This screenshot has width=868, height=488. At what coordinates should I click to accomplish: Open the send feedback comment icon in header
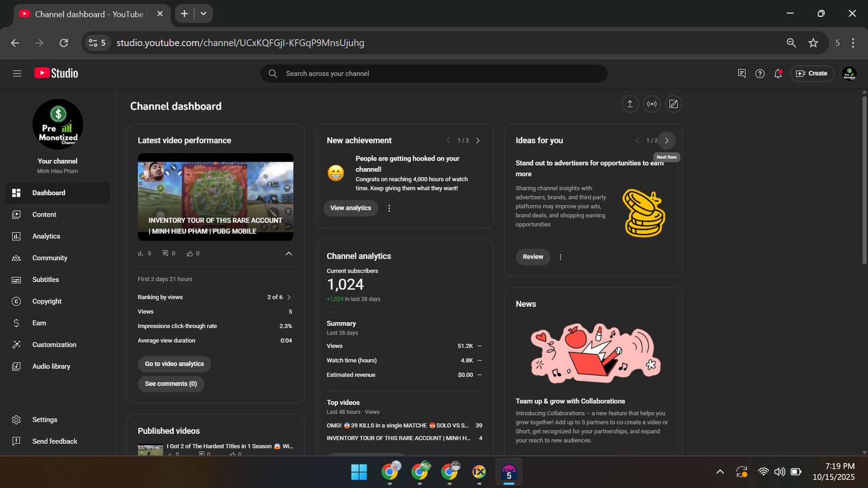click(x=742, y=74)
